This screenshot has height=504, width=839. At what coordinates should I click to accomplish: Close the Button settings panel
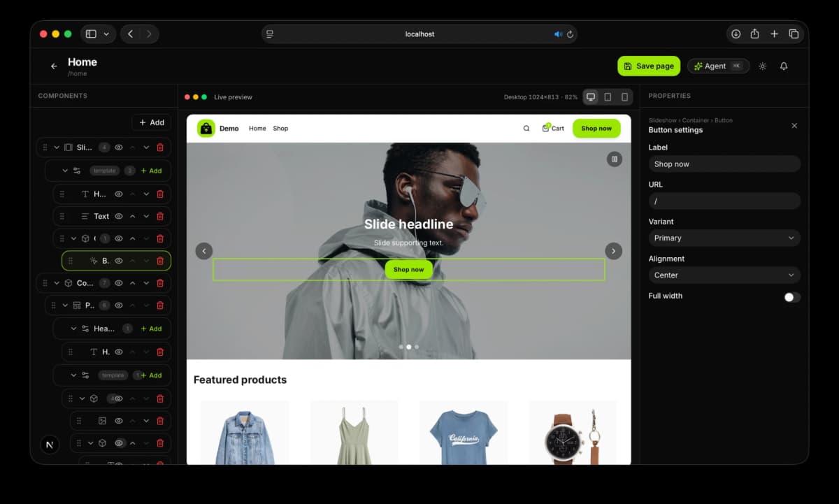coord(794,126)
